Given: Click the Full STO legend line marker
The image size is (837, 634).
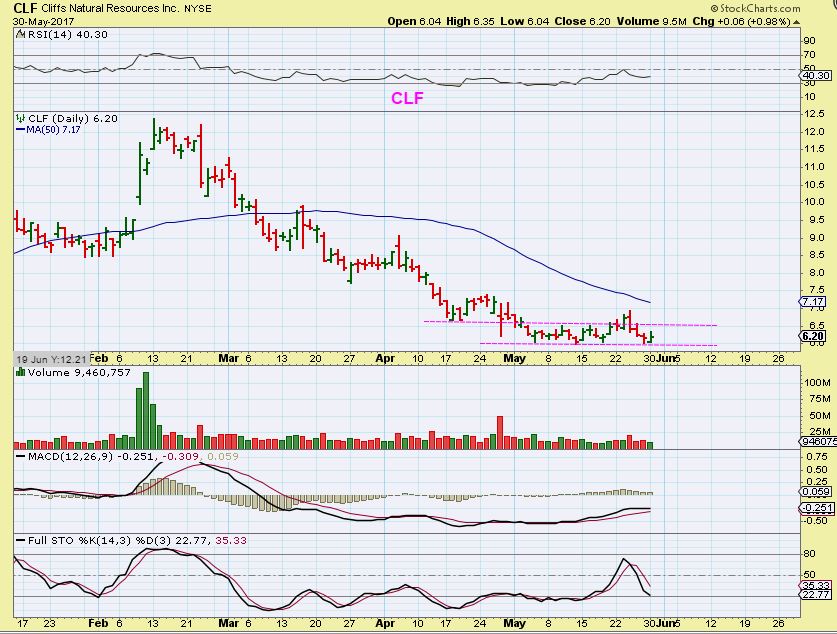Looking at the screenshot, I should point(20,540).
